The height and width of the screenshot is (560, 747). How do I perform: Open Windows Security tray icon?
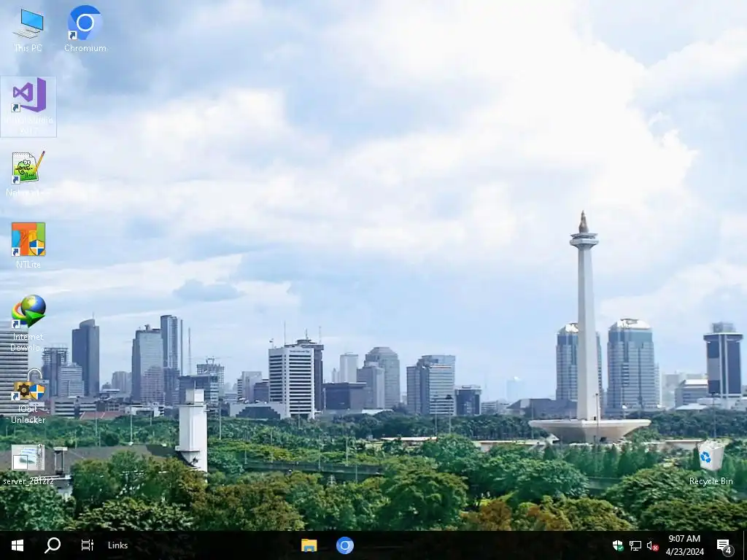tap(618, 545)
